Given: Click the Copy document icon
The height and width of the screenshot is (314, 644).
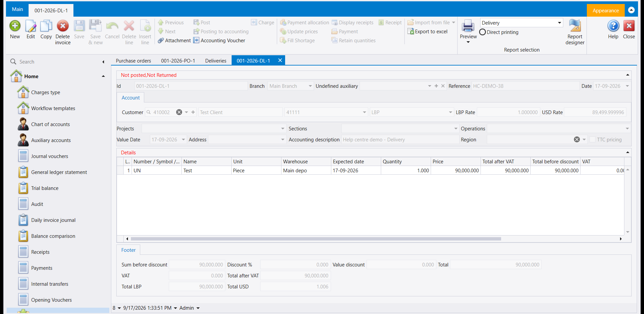Looking at the screenshot, I should tap(46, 26).
